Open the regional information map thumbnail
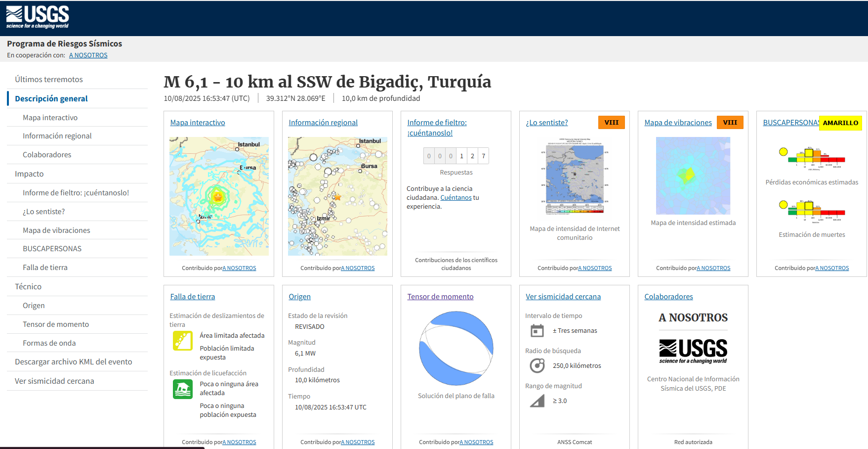This screenshot has height=449, width=868. [x=337, y=196]
